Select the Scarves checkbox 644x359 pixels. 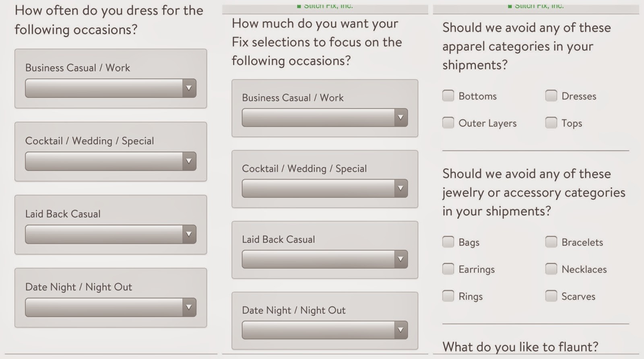(551, 296)
